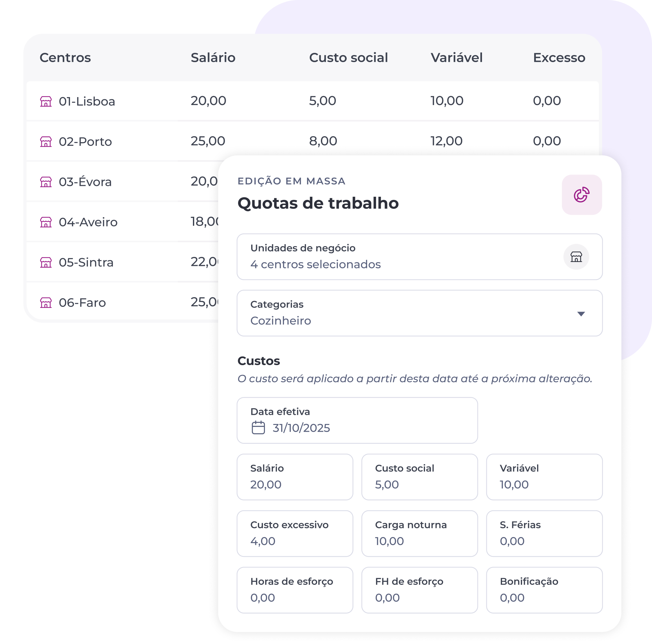
Task: Select the 04-Aveiro row name
Action: (x=88, y=222)
